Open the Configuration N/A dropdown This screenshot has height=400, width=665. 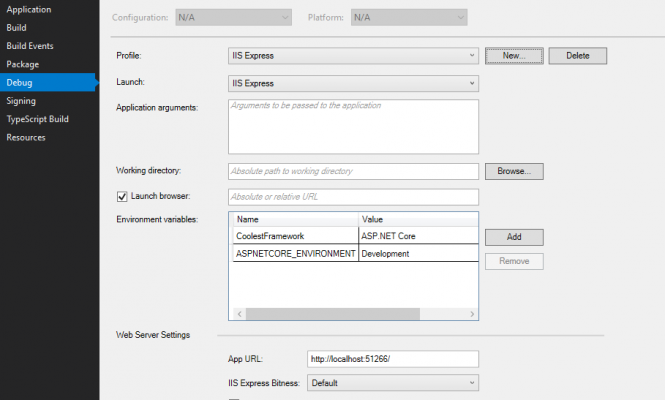234,17
